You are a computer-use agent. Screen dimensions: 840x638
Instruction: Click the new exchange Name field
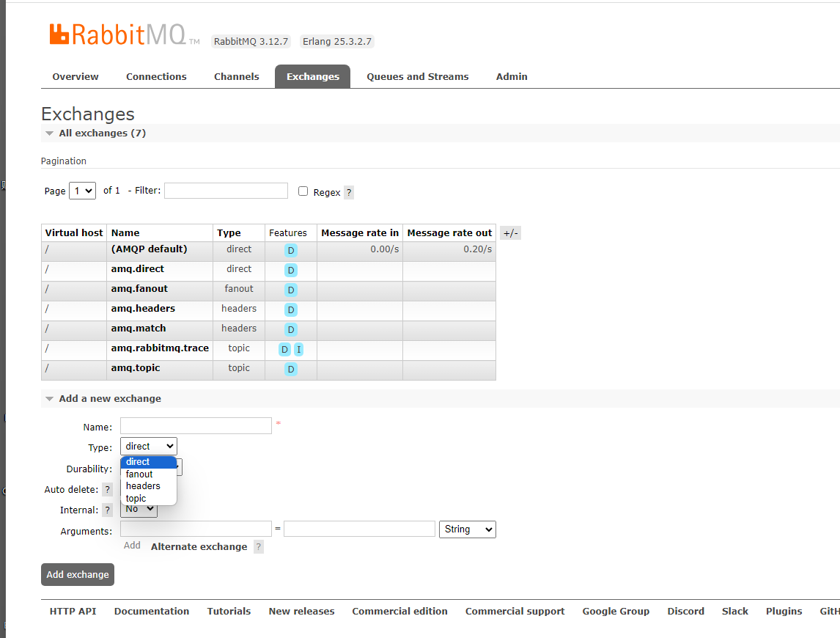(196, 425)
